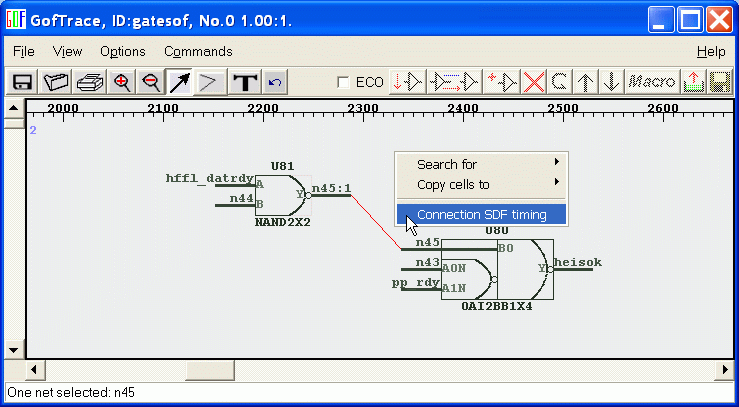Select the arrow pointer tool

(x=180, y=82)
